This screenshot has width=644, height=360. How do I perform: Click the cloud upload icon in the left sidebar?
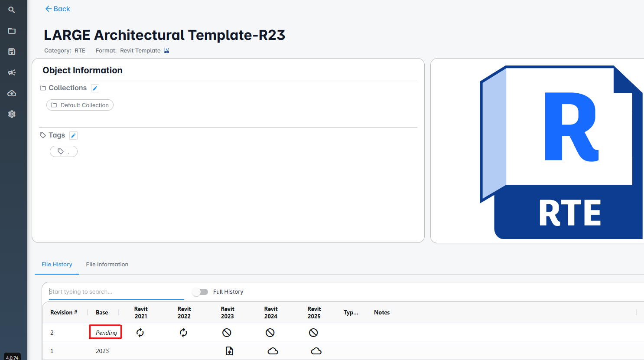12,93
